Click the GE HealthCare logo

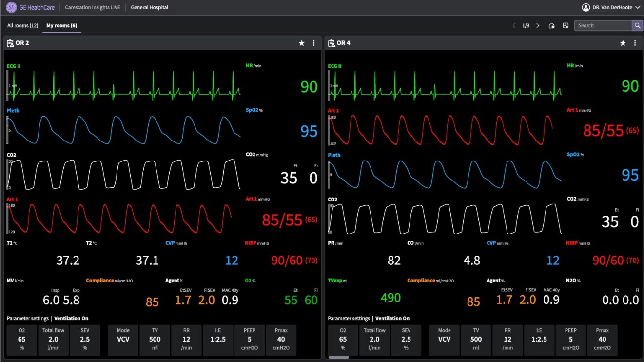tap(30, 7)
